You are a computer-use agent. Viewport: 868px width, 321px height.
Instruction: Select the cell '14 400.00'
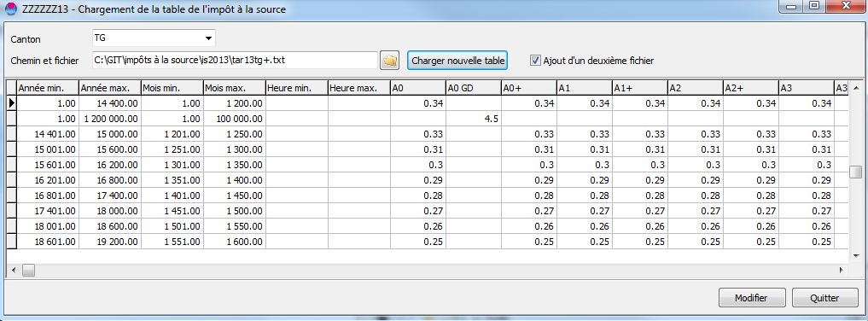click(110, 103)
